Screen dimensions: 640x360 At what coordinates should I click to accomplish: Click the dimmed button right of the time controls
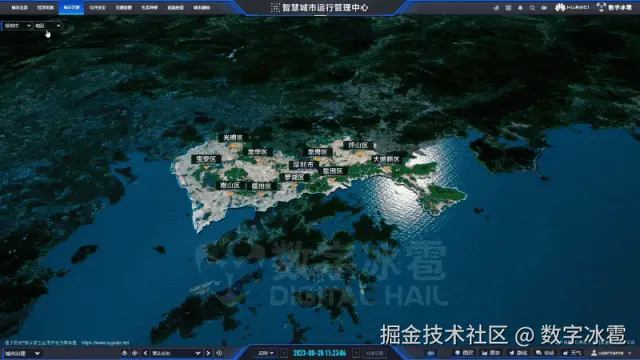[x=374, y=353]
